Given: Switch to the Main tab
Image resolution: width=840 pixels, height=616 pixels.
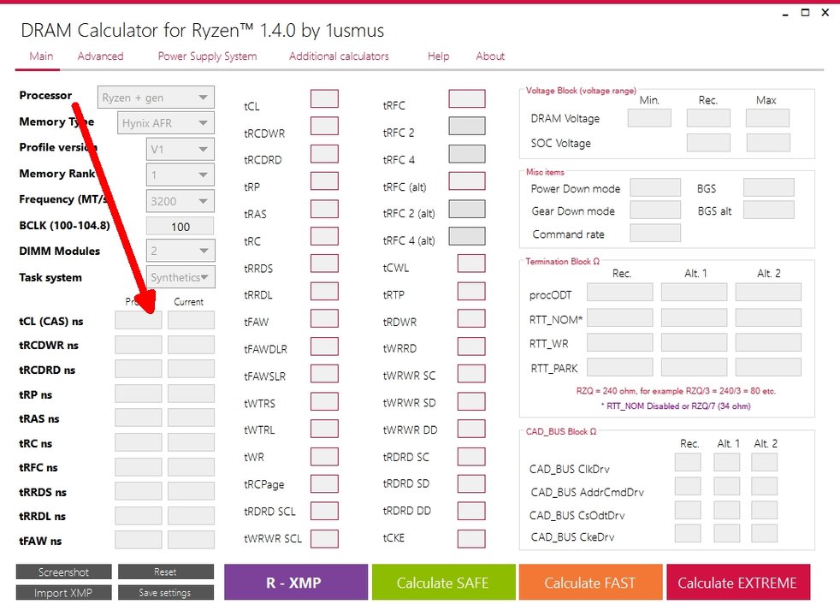Looking at the screenshot, I should click(x=41, y=56).
